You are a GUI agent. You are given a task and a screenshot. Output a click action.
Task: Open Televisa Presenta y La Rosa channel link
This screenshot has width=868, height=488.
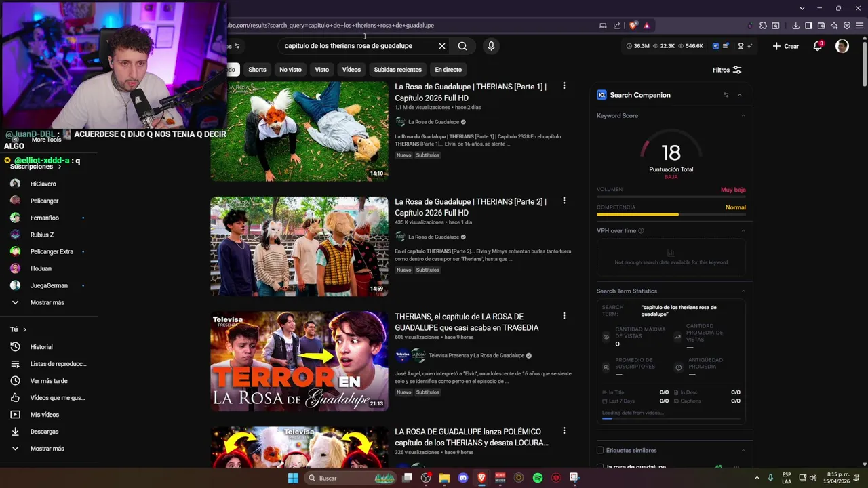click(476, 355)
